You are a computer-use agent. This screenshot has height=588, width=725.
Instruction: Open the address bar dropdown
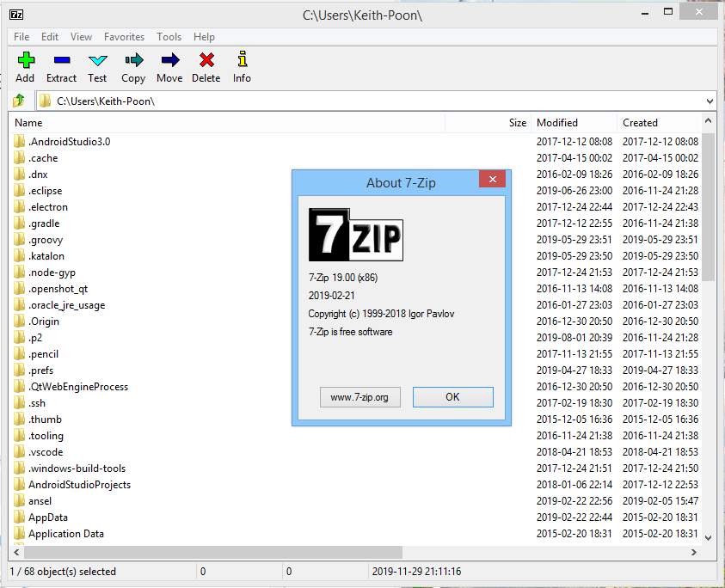pyautogui.click(x=710, y=101)
